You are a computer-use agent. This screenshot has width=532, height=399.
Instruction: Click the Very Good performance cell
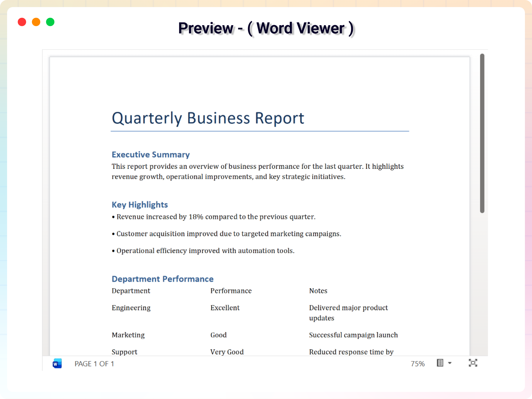[227, 352]
